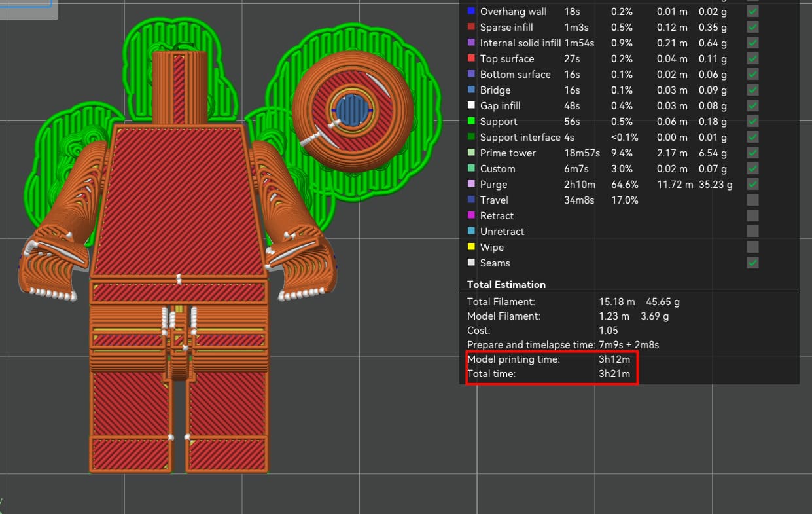Click the Prime tower color swatch
Viewport: 812px width, 514px height.
471,153
